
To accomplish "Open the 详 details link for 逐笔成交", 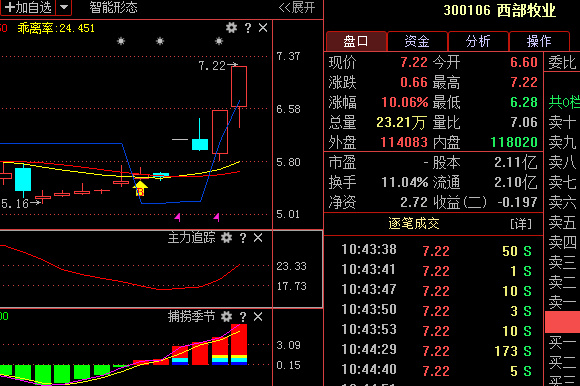I will 521,223.
